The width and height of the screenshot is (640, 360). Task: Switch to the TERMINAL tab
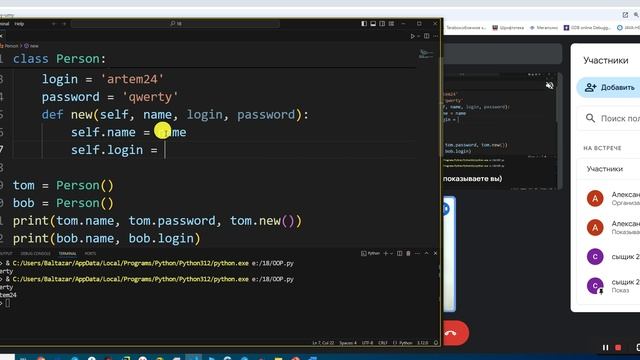67,253
